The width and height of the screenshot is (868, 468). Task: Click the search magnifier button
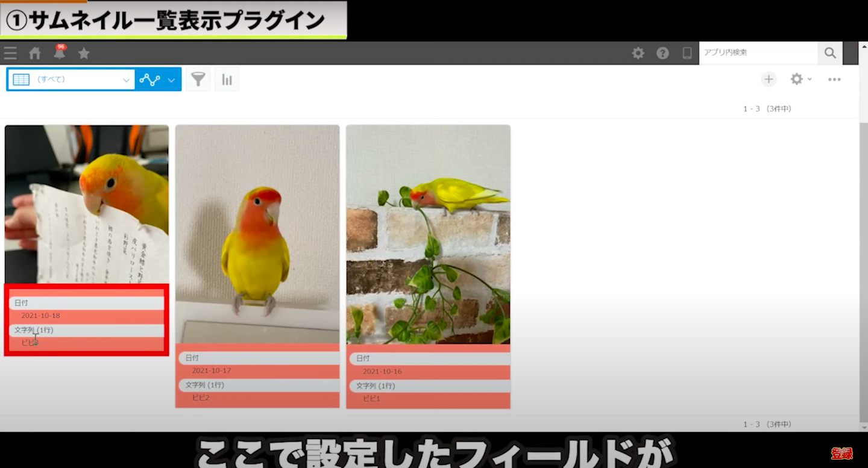[830, 53]
